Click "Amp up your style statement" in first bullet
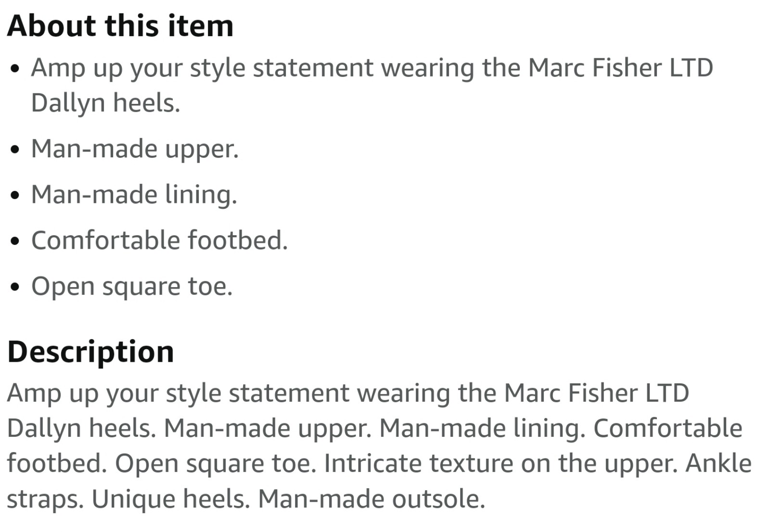Image resolution: width=770 pixels, height=532 pixels. pos(202,68)
